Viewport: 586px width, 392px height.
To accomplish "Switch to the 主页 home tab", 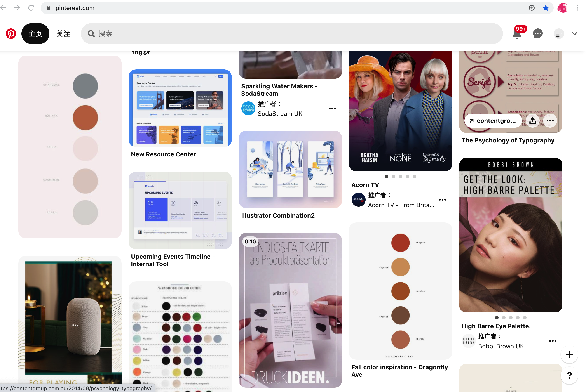I will point(35,34).
